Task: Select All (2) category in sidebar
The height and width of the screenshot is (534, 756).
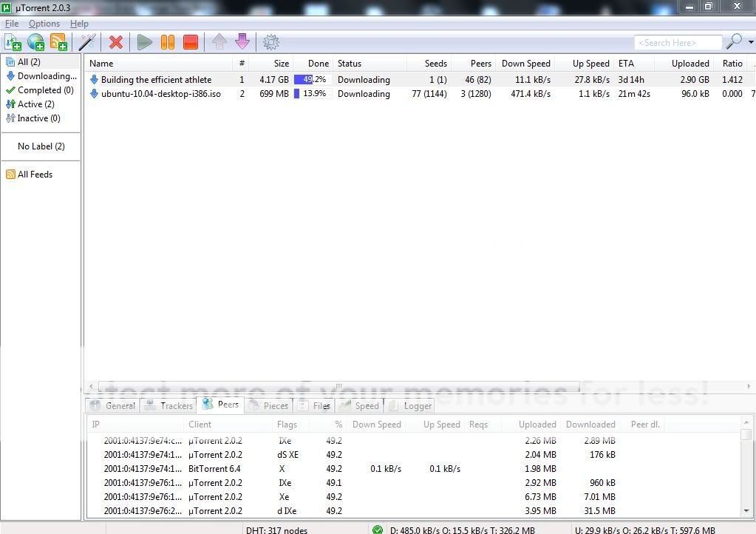Action: pyautogui.click(x=41, y=61)
